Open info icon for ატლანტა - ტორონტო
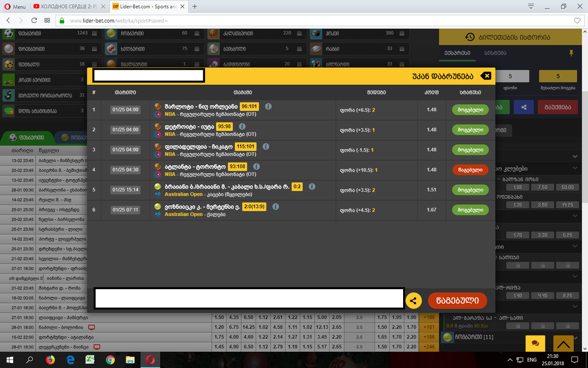 click(x=257, y=166)
